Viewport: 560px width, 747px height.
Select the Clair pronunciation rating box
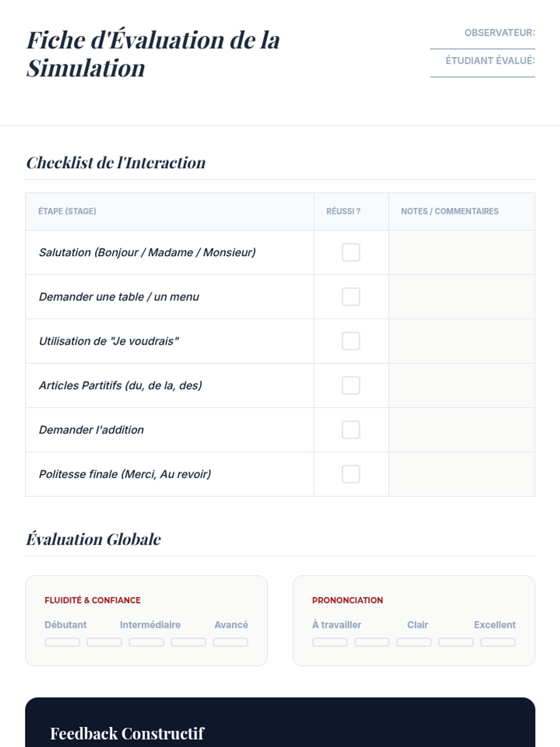(x=414, y=642)
